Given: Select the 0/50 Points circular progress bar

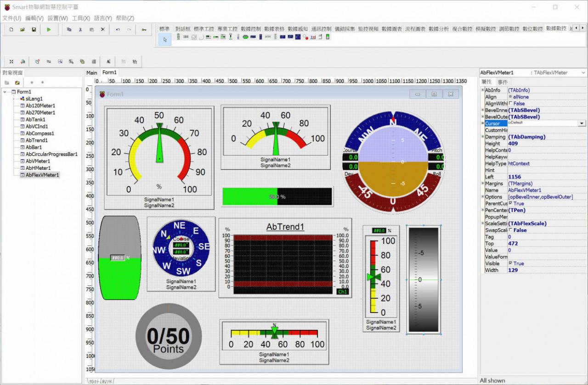Looking at the screenshot, I should [x=169, y=336].
